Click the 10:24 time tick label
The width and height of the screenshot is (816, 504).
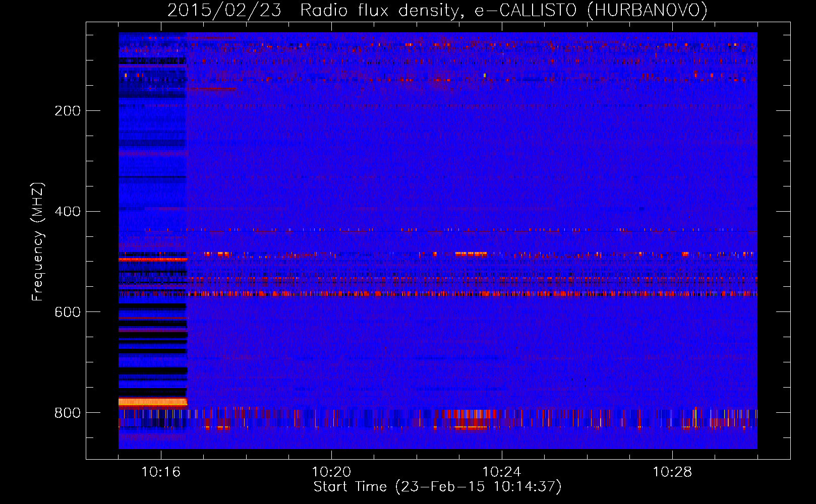click(502, 472)
